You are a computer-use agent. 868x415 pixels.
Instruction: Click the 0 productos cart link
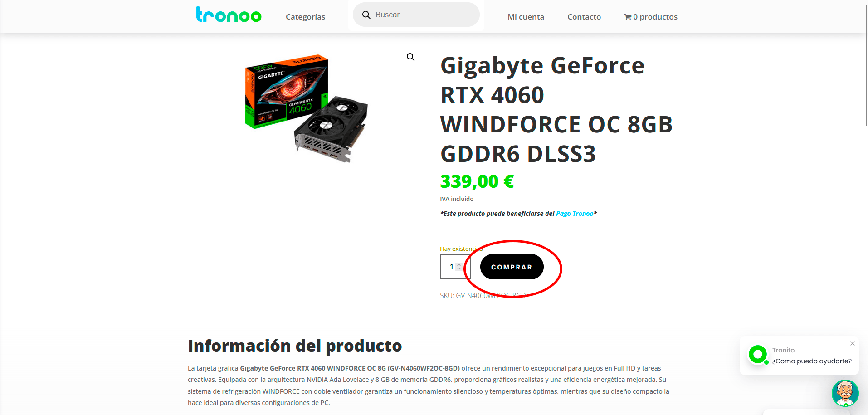[x=651, y=17]
